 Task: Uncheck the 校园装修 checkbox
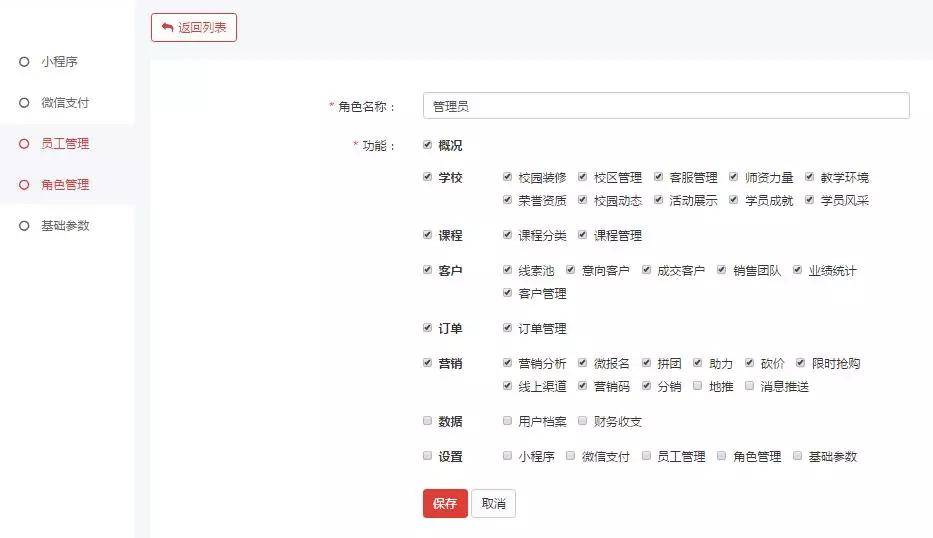pos(508,177)
